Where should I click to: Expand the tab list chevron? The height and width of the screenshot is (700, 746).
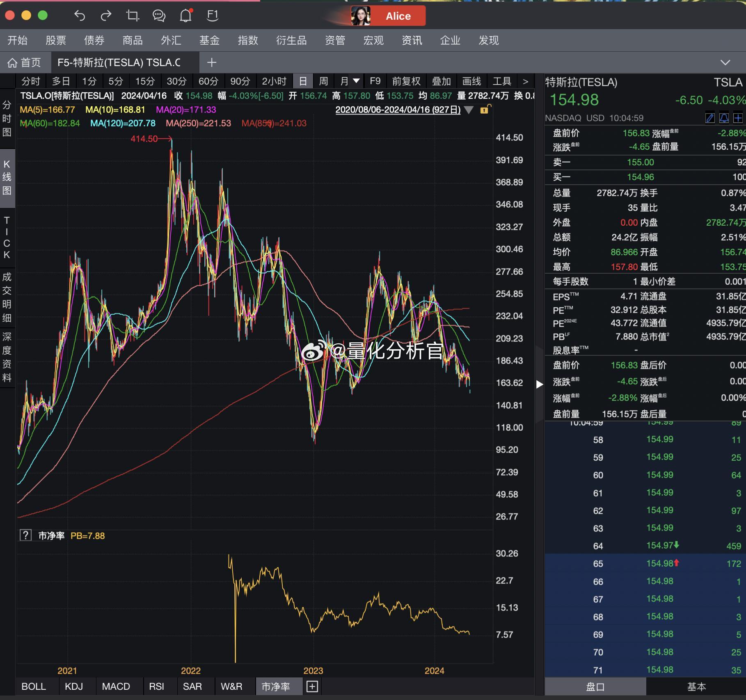(x=725, y=62)
